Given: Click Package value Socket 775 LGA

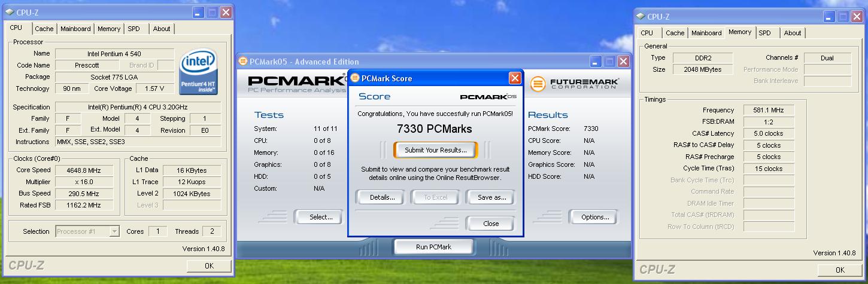Looking at the screenshot, I should [x=114, y=77].
